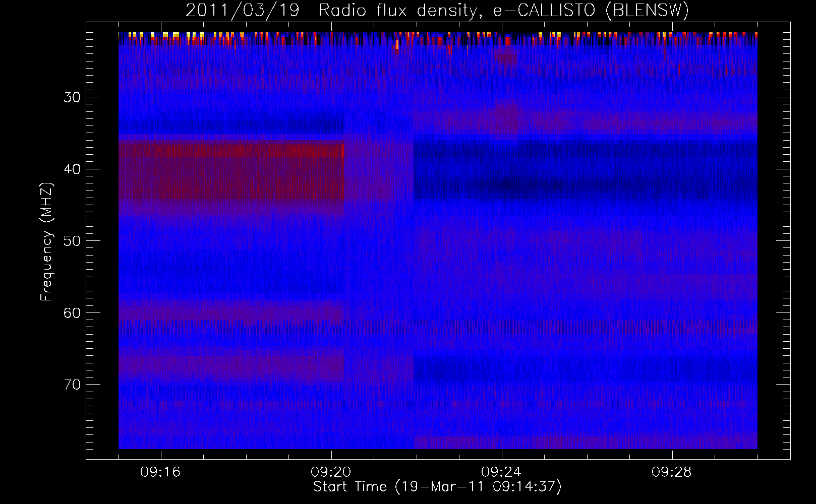The height and width of the screenshot is (504, 816).
Task: Click the 09:20 time tick label
Action: (331, 472)
